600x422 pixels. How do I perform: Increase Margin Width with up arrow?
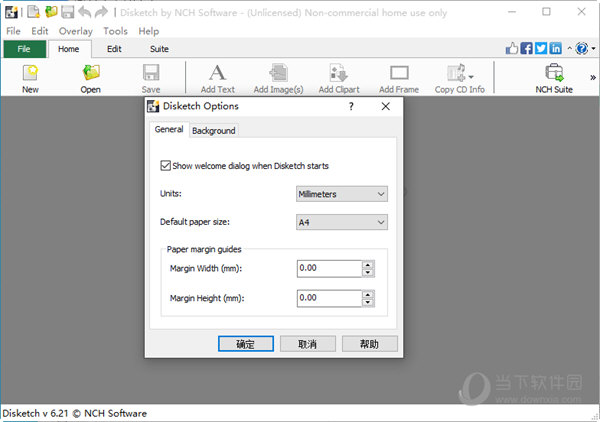(x=368, y=264)
